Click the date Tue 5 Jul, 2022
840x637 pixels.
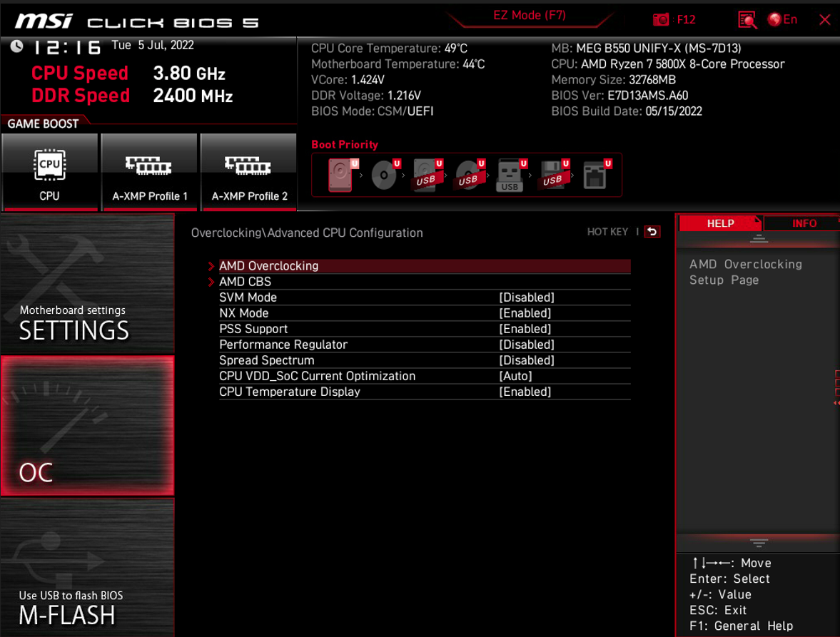[x=153, y=45]
